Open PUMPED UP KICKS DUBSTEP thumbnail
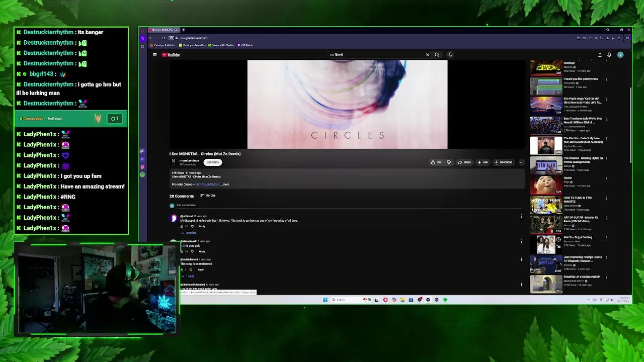The image size is (644, 362). [x=546, y=284]
